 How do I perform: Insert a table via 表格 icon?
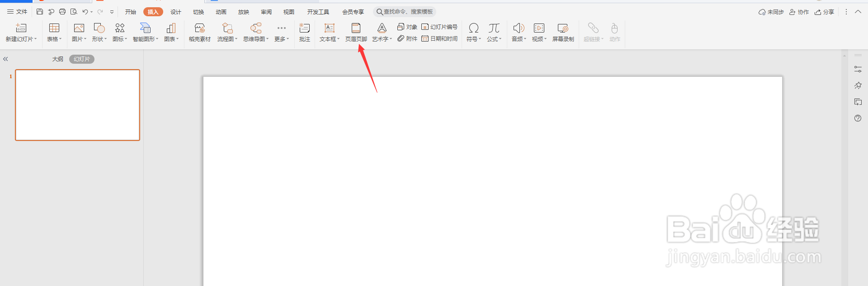pos(54,28)
